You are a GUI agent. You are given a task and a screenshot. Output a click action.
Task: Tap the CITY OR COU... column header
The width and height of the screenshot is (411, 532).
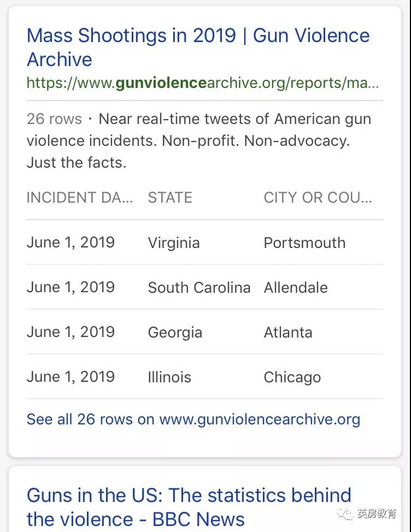318,198
